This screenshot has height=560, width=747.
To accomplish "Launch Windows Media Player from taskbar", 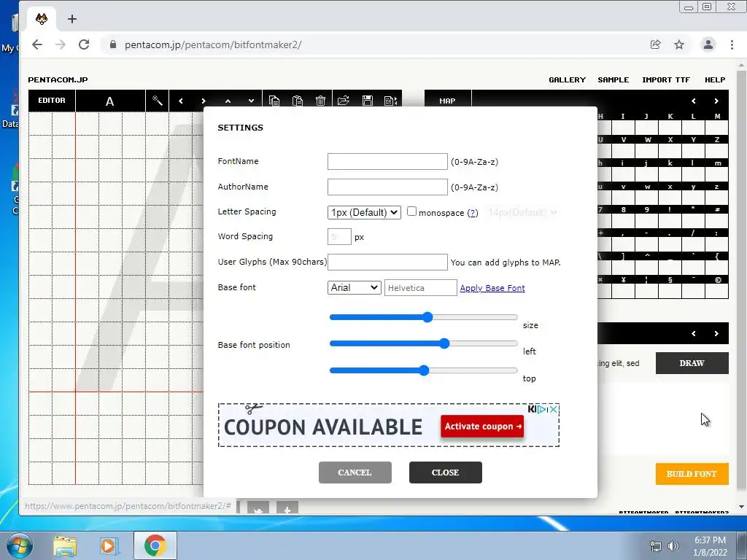I will pyautogui.click(x=109, y=546).
